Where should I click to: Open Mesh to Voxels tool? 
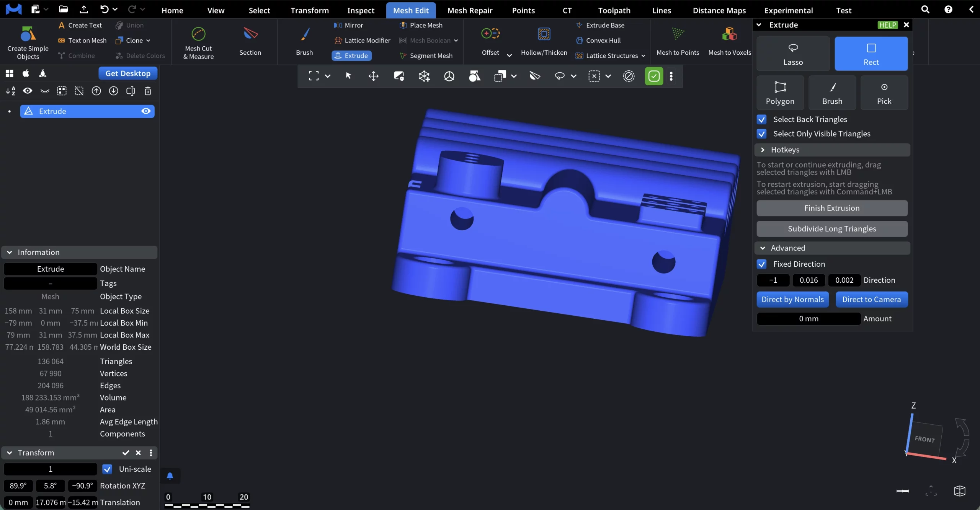[x=728, y=41]
